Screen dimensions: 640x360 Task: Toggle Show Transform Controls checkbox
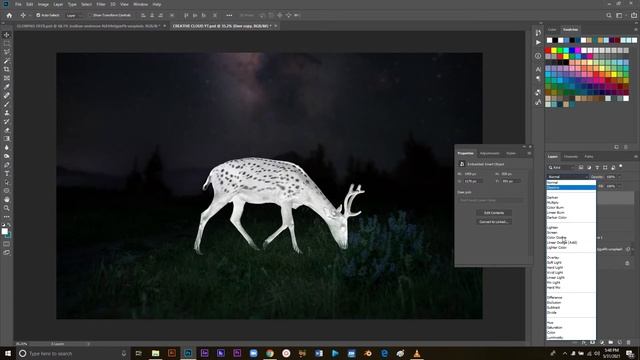pyautogui.click(x=91, y=15)
